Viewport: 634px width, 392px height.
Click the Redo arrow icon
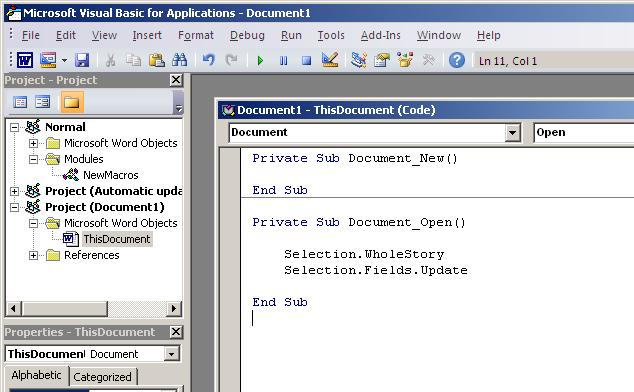231,60
